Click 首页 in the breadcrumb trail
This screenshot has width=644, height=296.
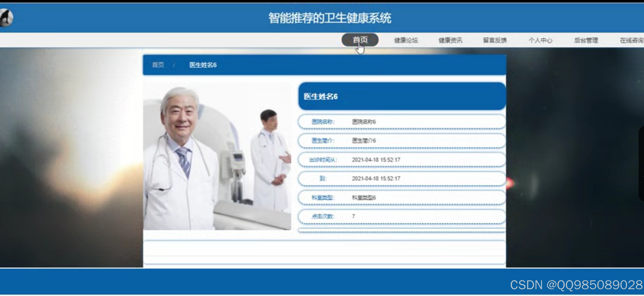click(158, 64)
